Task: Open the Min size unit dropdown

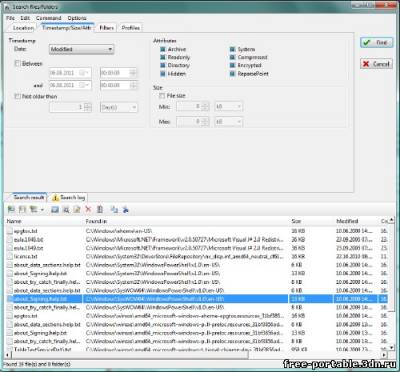Action: [x=229, y=107]
